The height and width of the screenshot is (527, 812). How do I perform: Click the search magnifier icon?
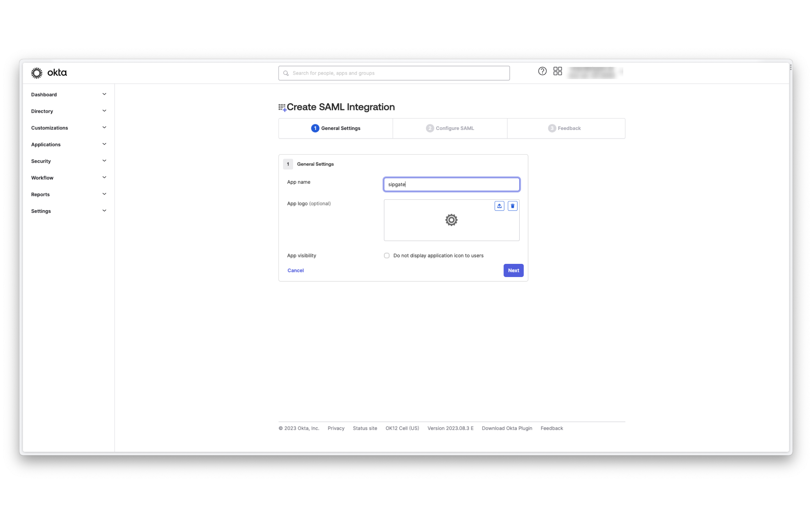(286, 73)
